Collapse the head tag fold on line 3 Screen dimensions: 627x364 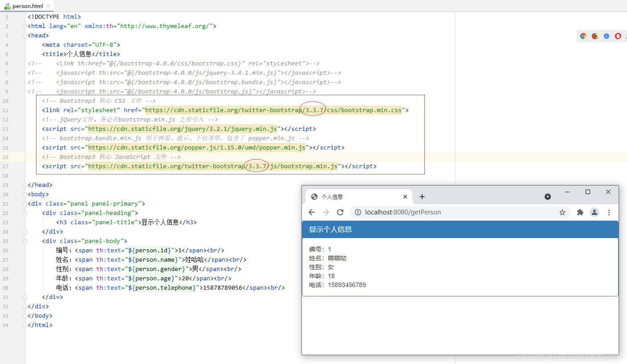click(x=25, y=36)
